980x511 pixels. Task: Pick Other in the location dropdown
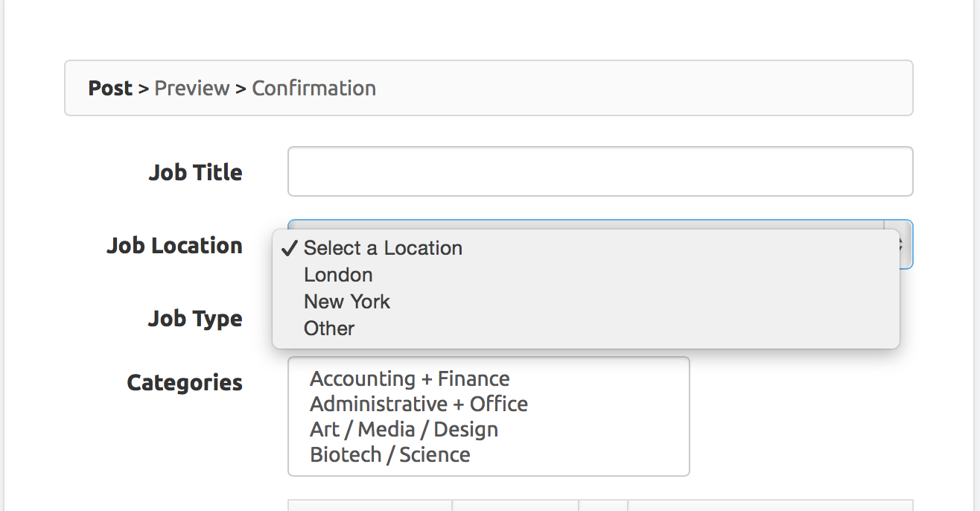tap(329, 328)
